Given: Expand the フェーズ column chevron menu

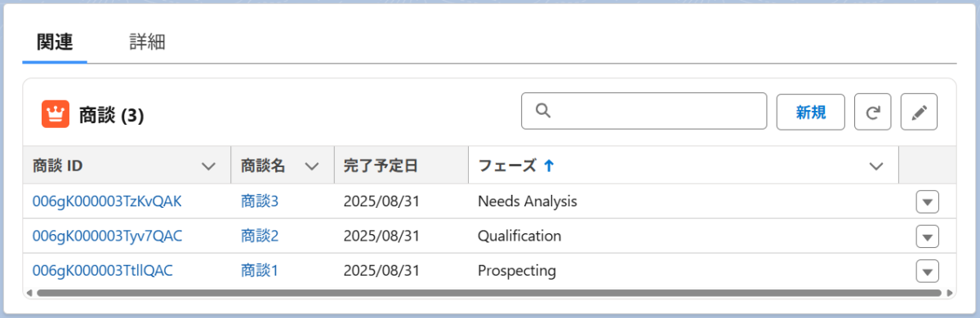Looking at the screenshot, I should [x=876, y=166].
